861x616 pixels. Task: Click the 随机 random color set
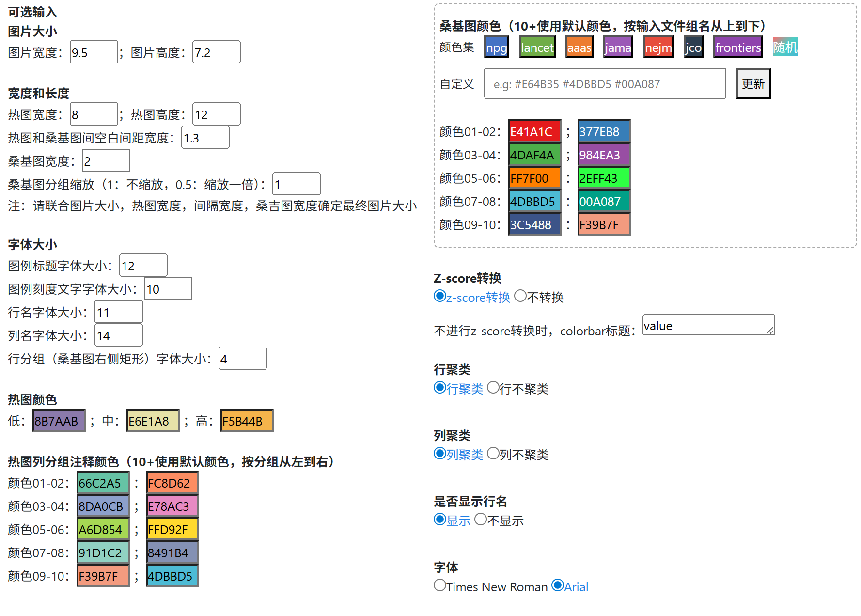point(785,47)
